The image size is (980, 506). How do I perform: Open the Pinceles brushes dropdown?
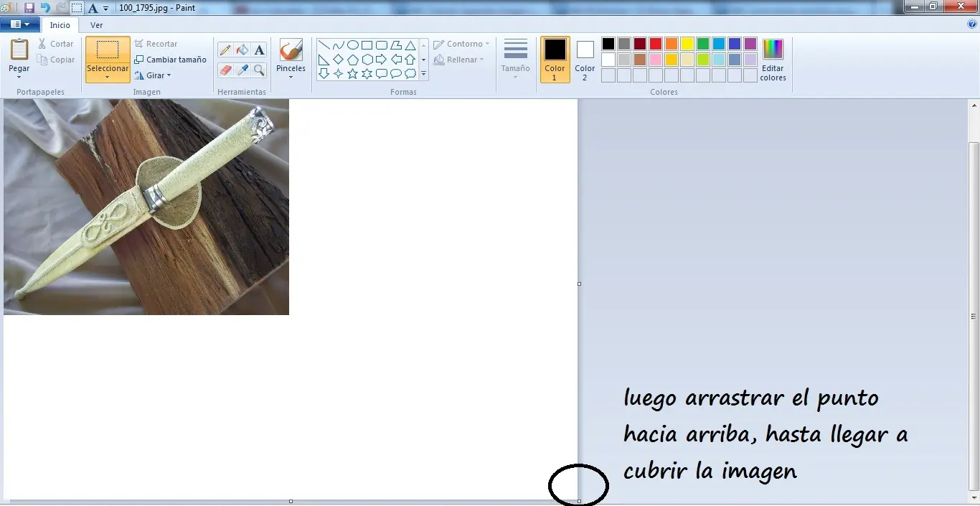pyautogui.click(x=291, y=76)
